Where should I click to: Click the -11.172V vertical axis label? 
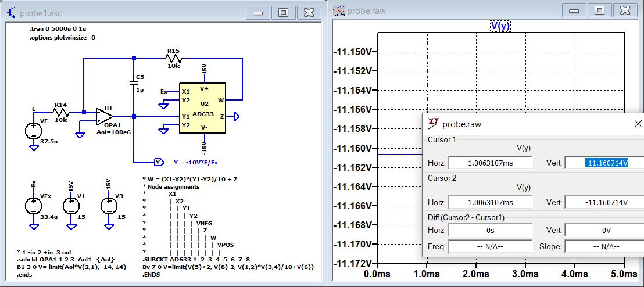[353, 263]
